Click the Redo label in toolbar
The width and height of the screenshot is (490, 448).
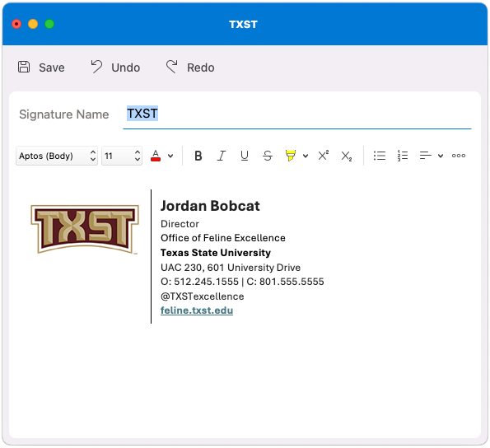tap(201, 68)
